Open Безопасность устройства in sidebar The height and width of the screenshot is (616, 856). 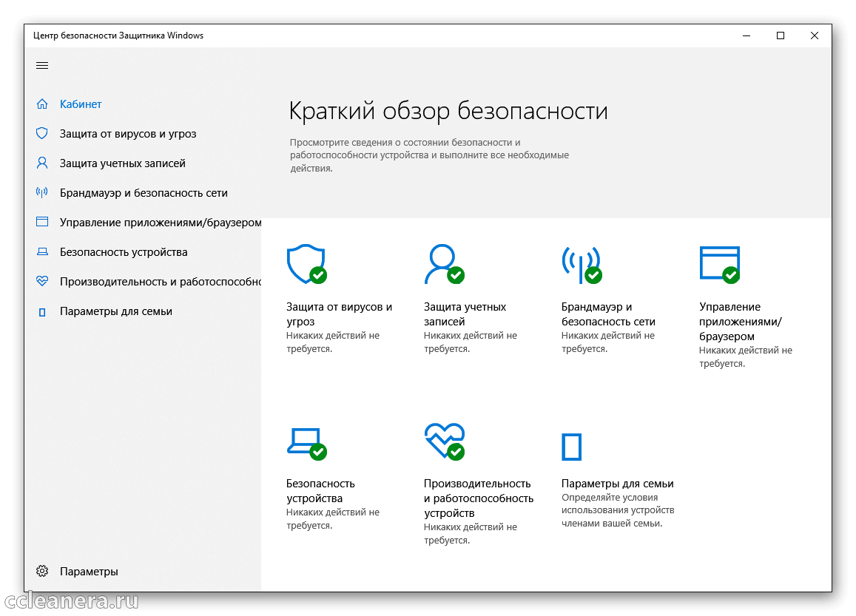coord(124,252)
